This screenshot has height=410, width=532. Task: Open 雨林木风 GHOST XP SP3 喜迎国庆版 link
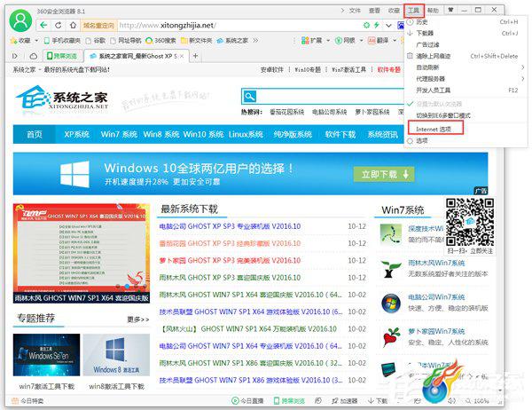230,278
